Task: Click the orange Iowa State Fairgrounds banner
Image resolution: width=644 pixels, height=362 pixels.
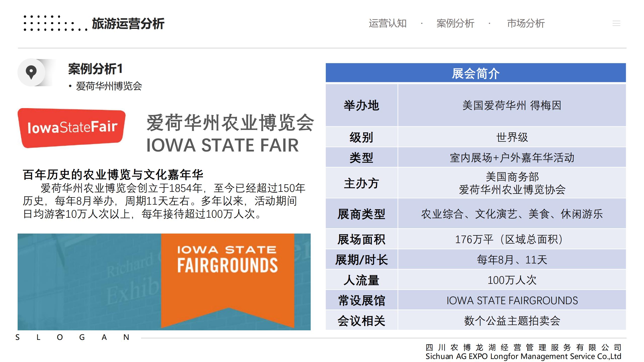Action: point(227,279)
